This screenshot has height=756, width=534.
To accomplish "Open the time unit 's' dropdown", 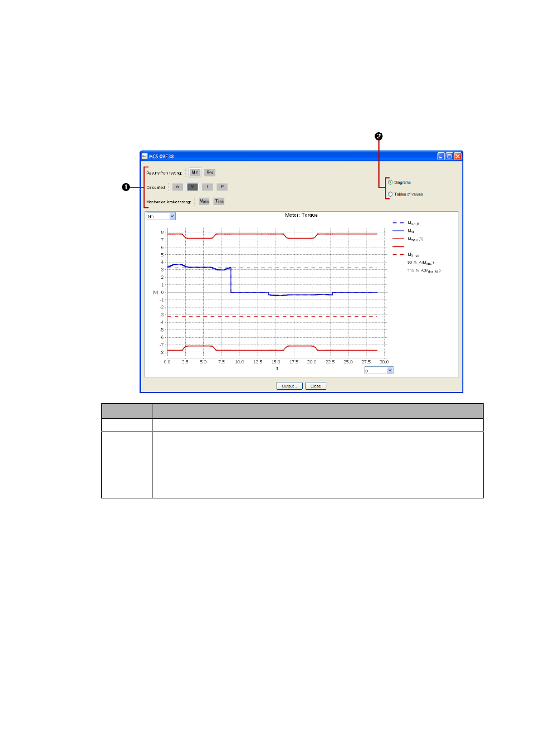I will click(x=379, y=370).
